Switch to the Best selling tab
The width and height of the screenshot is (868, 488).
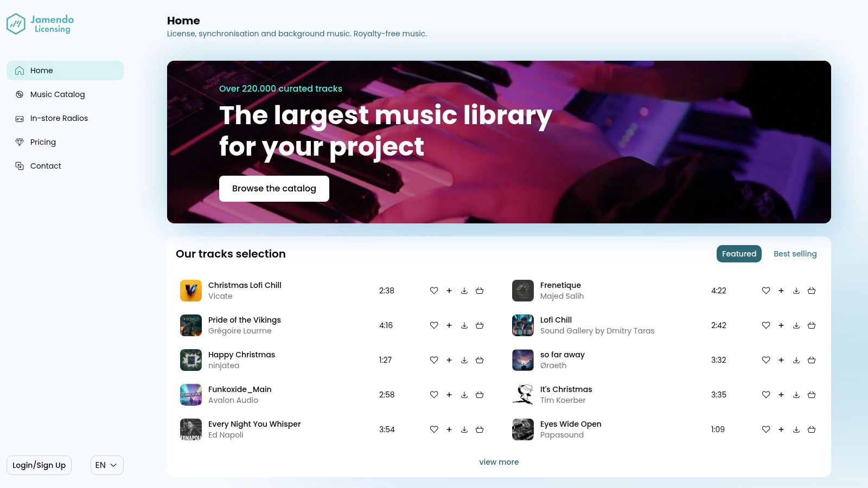[x=795, y=254]
